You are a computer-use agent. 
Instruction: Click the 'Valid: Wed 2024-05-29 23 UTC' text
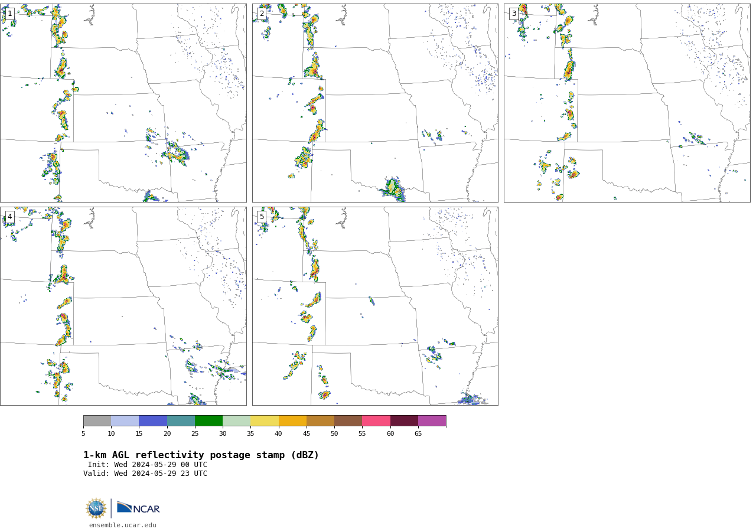(x=145, y=474)
